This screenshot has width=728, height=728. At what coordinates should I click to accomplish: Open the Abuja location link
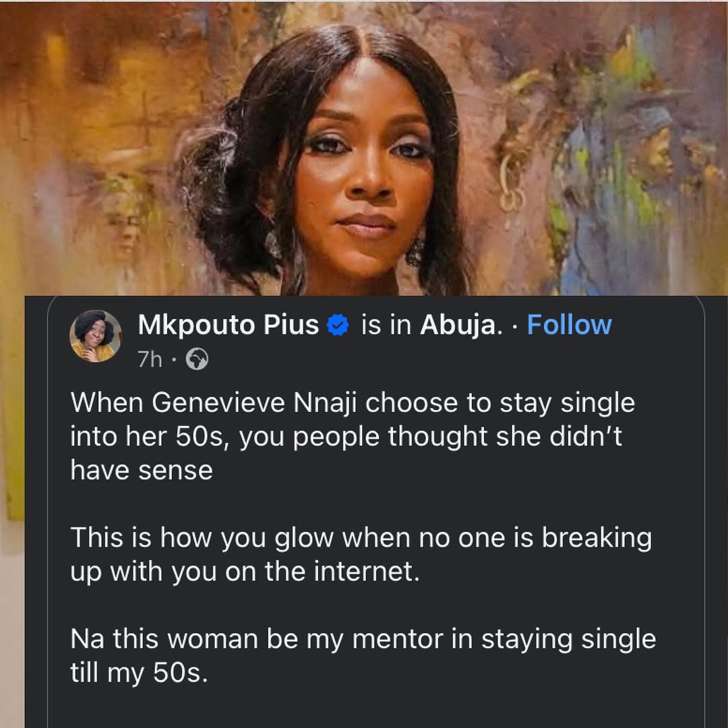(x=460, y=326)
